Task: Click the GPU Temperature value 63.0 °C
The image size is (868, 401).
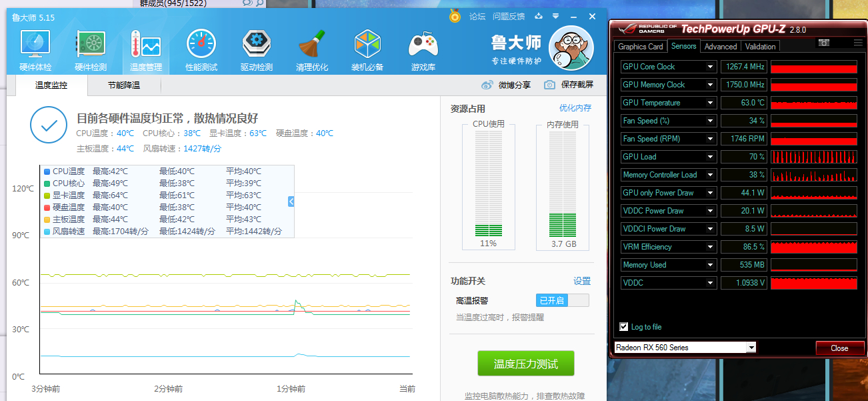Action: (x=744, y=103)
